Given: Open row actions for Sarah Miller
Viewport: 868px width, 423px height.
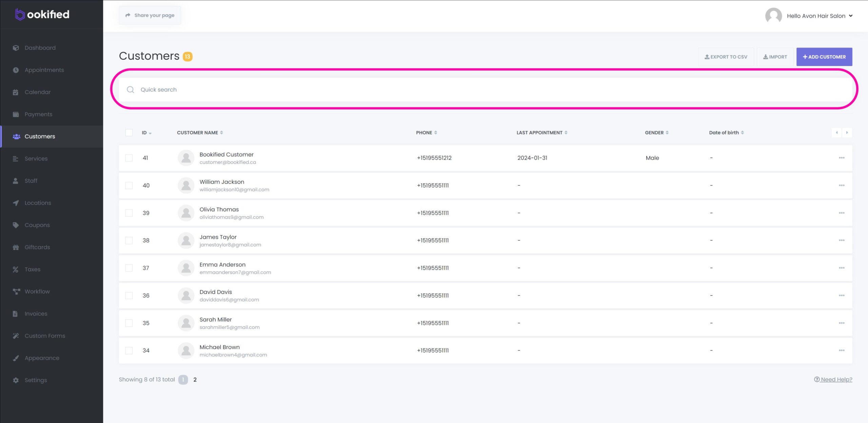Looking at the screenshot, I should click(x=842, y=323).
